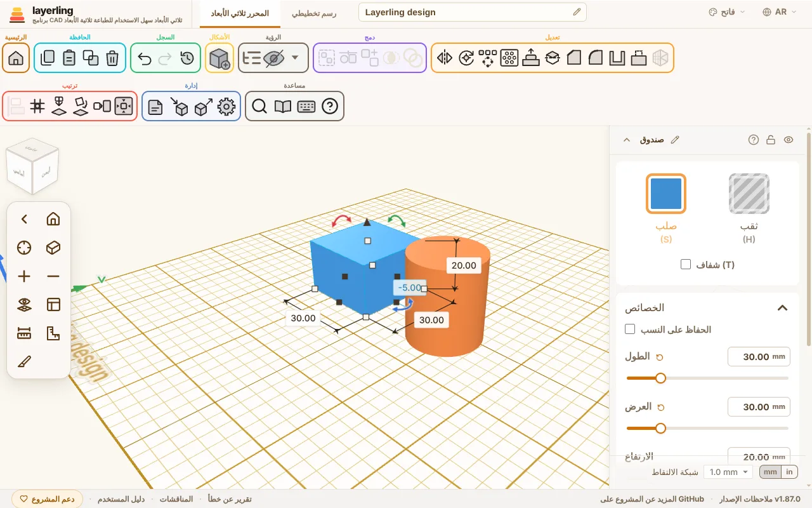Click the center-fit arrows icon in arrange group
Viewport: 812px width, 508px height.
click(124, 106)
